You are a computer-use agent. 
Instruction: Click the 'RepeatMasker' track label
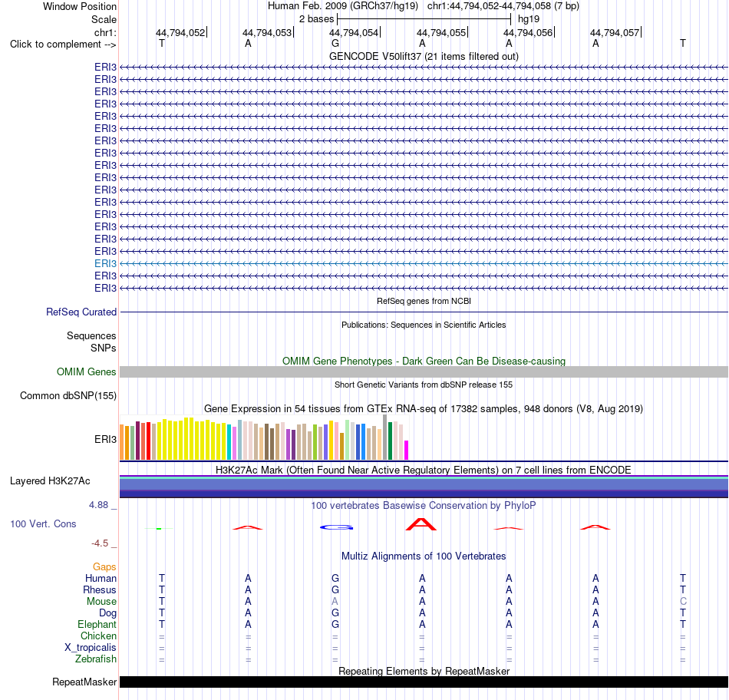pyautogui.click(x=84, y=682)
